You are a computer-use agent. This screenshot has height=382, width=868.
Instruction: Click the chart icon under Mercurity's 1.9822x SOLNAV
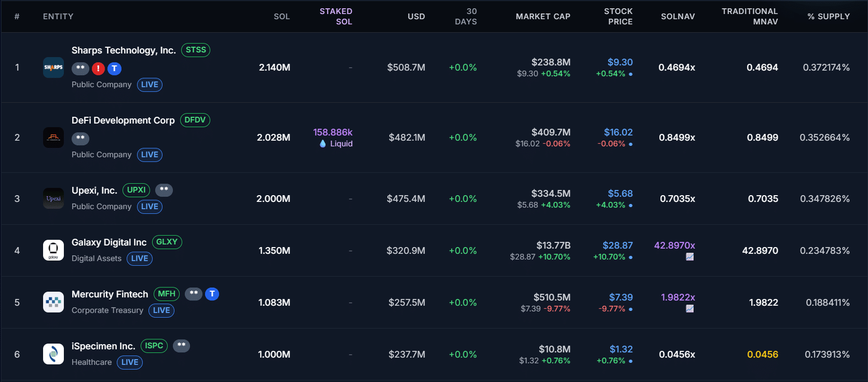(x=689, y=309)
